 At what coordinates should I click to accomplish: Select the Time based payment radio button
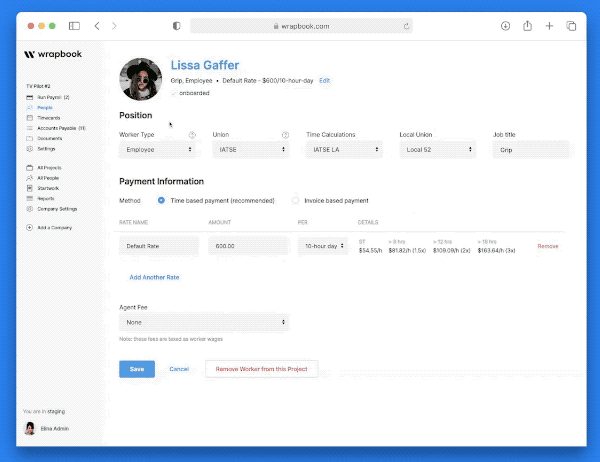[161, 200]
